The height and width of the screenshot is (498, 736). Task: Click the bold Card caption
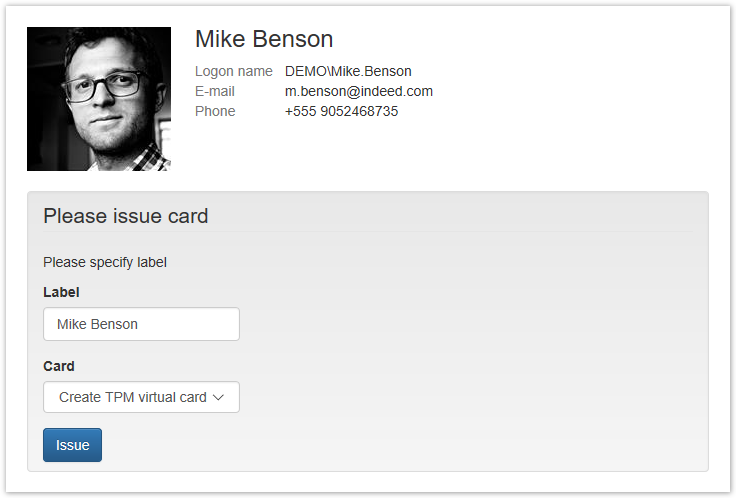point(59,366)
